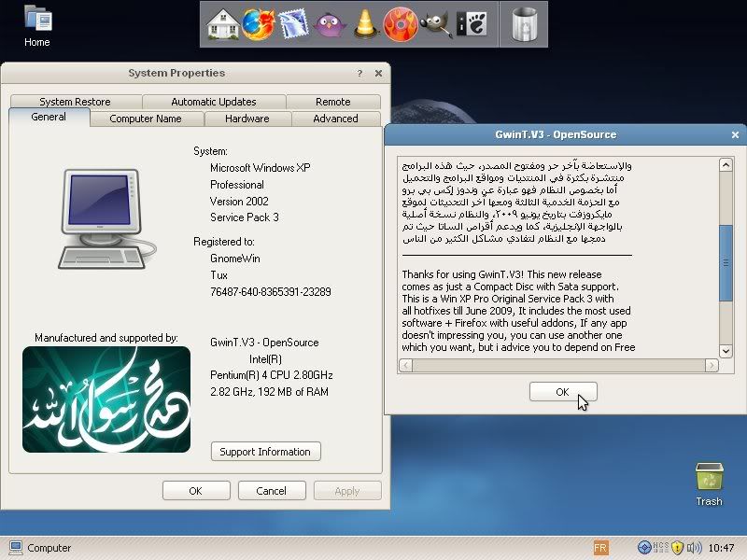Click the Support Information button
747x560 pixels.
click(x=265, y=452)
